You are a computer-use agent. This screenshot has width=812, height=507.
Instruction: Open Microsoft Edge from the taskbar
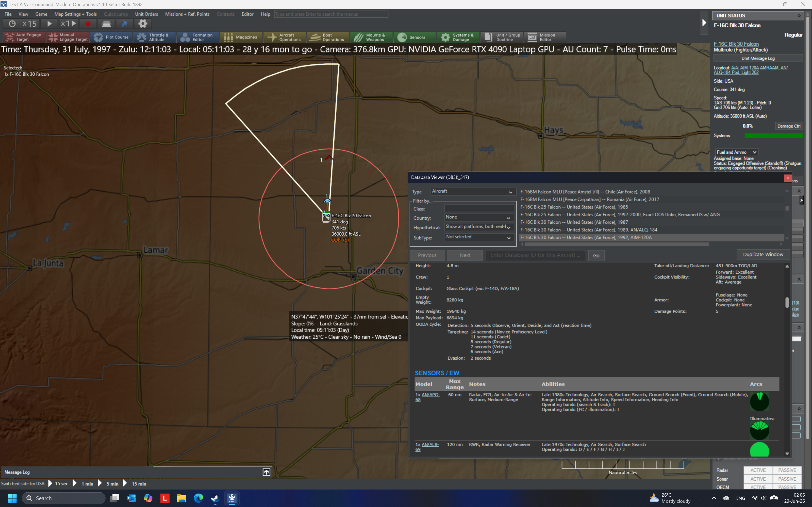198,498
